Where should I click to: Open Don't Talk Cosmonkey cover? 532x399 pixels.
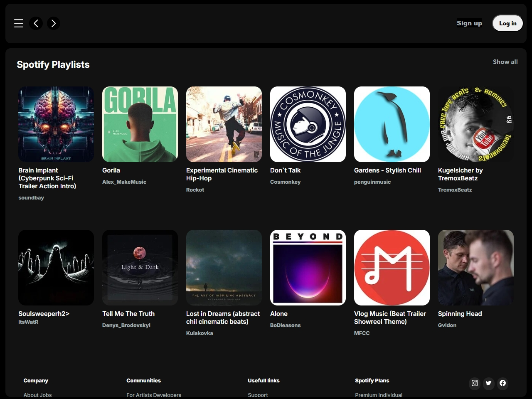point(308,124)
